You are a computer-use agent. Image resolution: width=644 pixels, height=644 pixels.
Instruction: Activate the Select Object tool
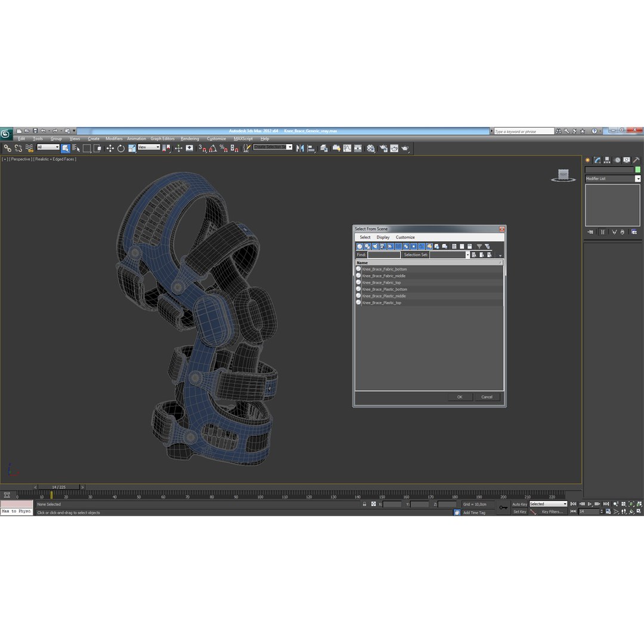66,148
